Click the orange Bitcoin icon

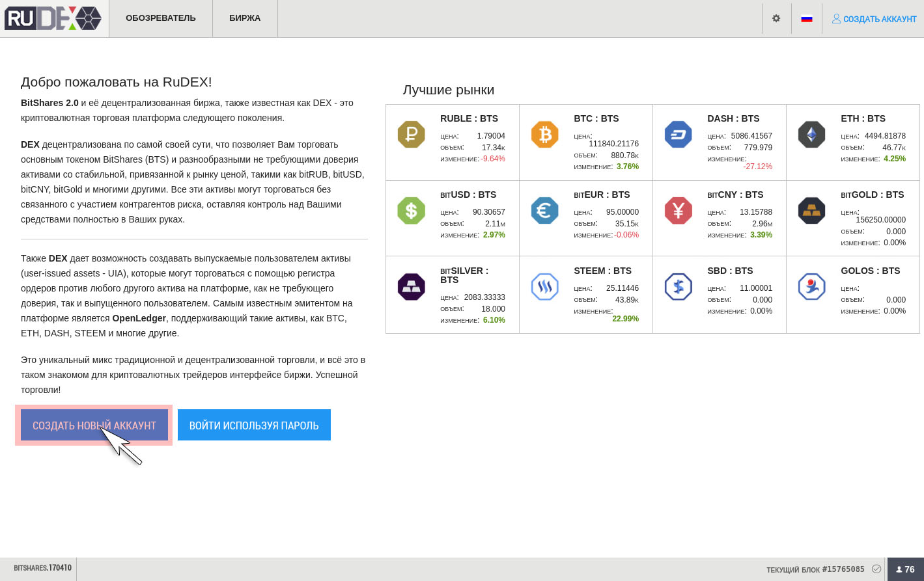(x=544, y=135)
